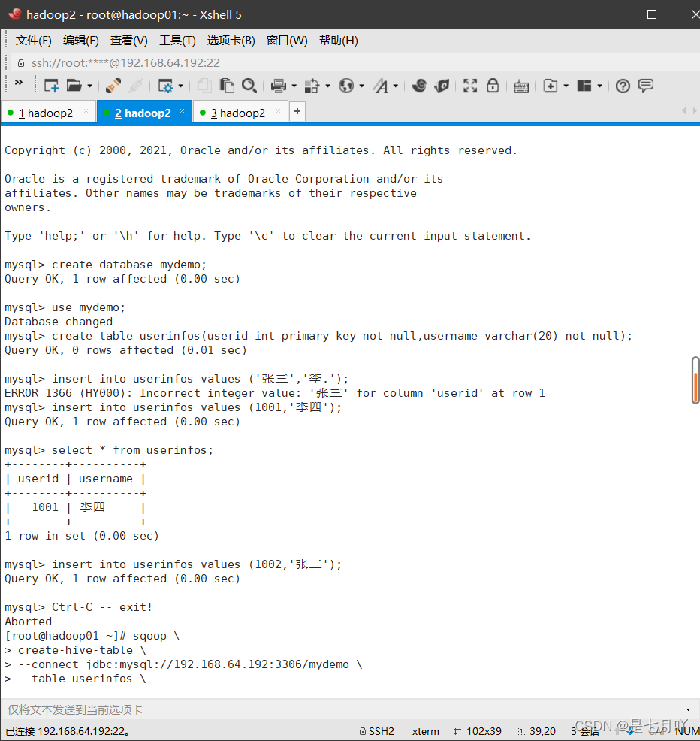Minimize the Xshell window
Image resolution: width=700 pixels, height=741 pixels.
click(608, 14)
